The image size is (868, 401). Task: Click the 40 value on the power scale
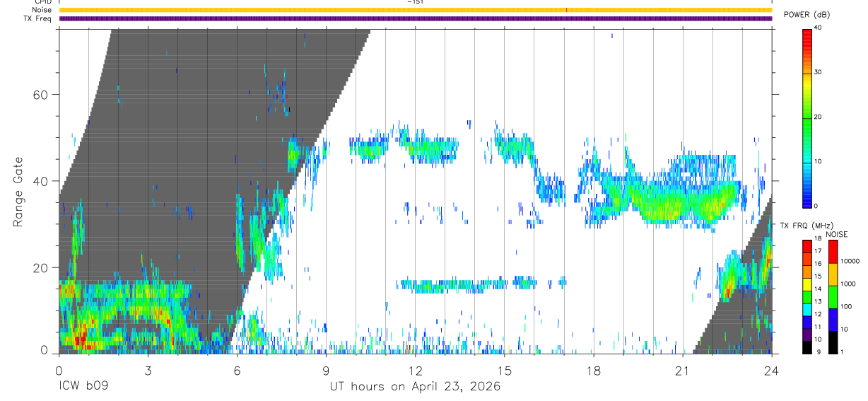pyautogui.click(x=818, y=28)
